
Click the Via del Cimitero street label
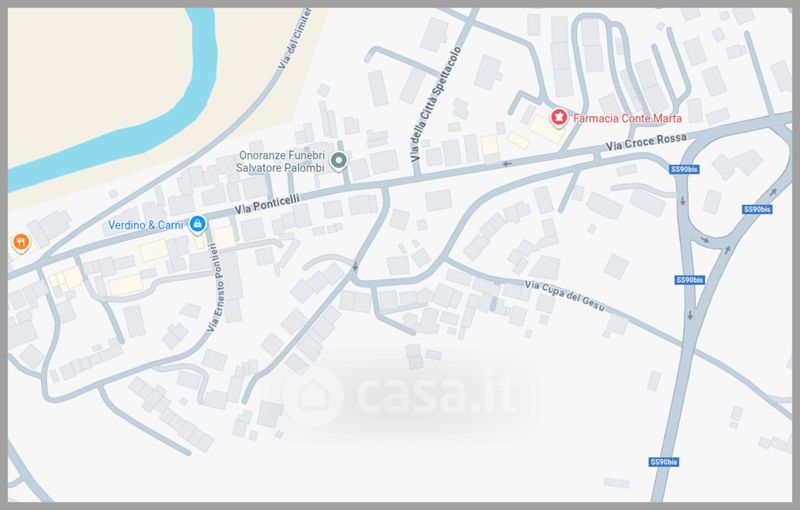(295, 38)
